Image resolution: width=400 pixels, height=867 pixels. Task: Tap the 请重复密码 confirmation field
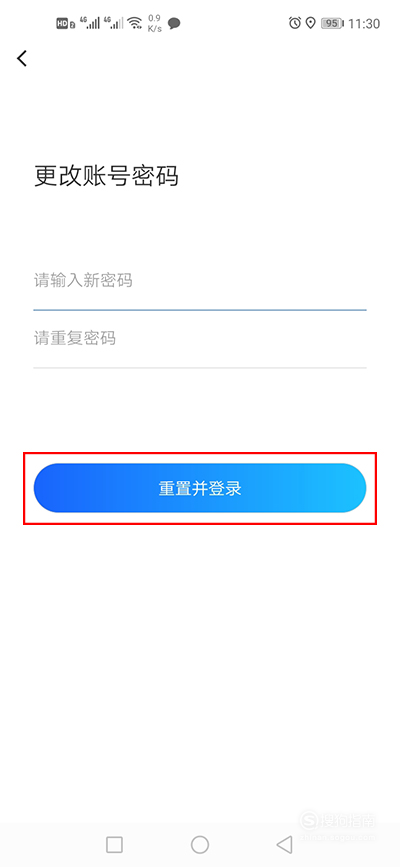point(200,338)
